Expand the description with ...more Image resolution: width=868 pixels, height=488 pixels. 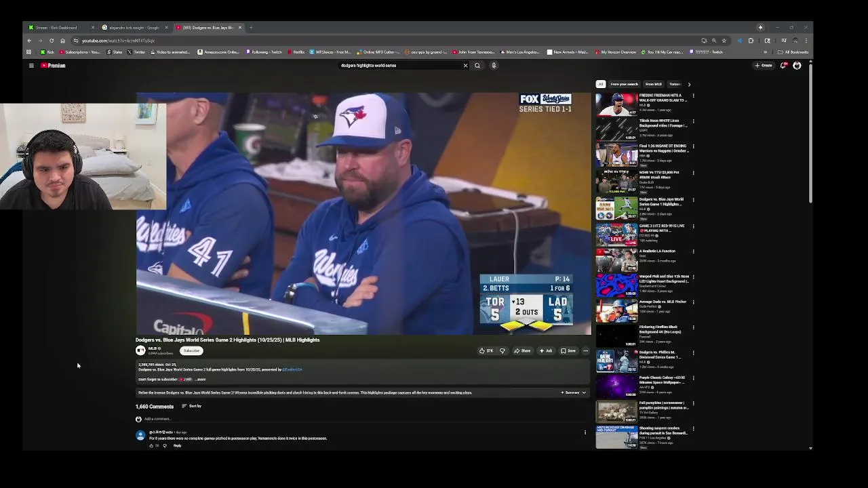click(x=200, y=380)
